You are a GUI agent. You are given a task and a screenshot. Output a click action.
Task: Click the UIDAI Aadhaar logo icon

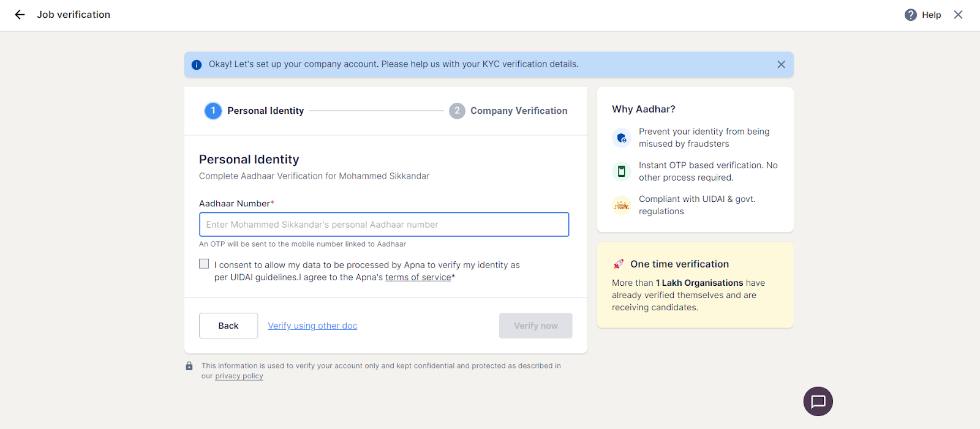[x=622, y=206]
